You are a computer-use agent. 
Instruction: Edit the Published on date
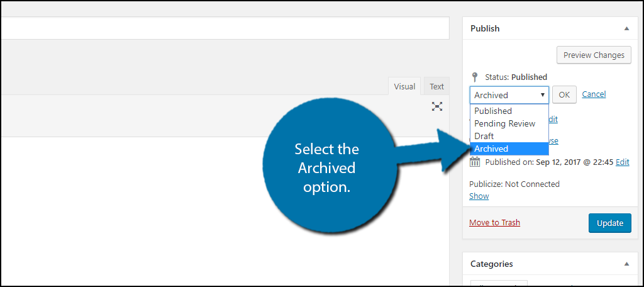click(x=622, y=162)
